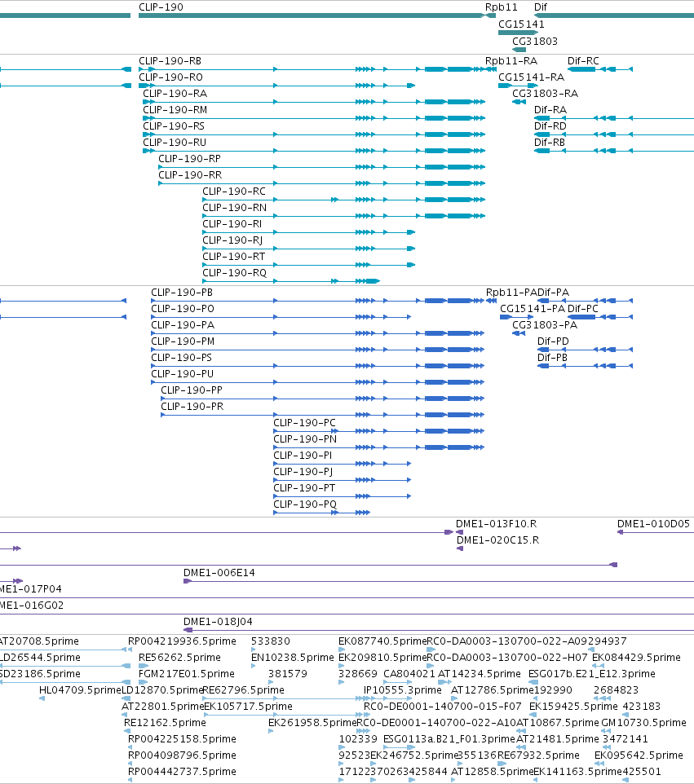
Task: Select transcript CLIP-190-RO
Action: click(170, 77)
